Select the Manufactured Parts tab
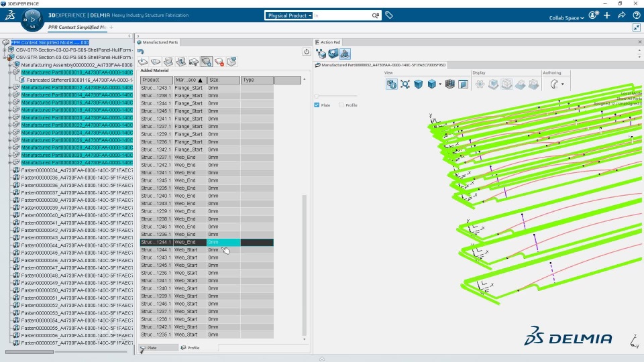644x362 pixels. coord(157,42)
